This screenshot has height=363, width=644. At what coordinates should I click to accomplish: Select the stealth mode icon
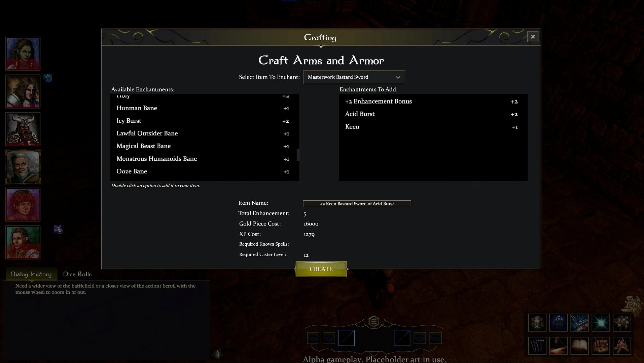click(559, 322)
